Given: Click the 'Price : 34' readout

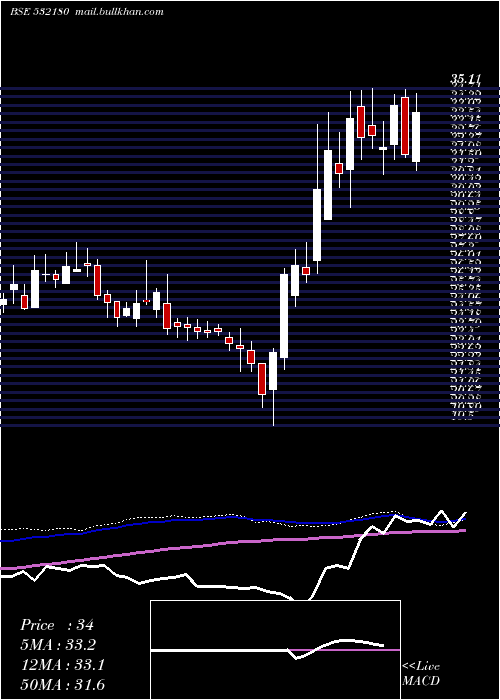Looking at the screenshot, I should [57, 625].
